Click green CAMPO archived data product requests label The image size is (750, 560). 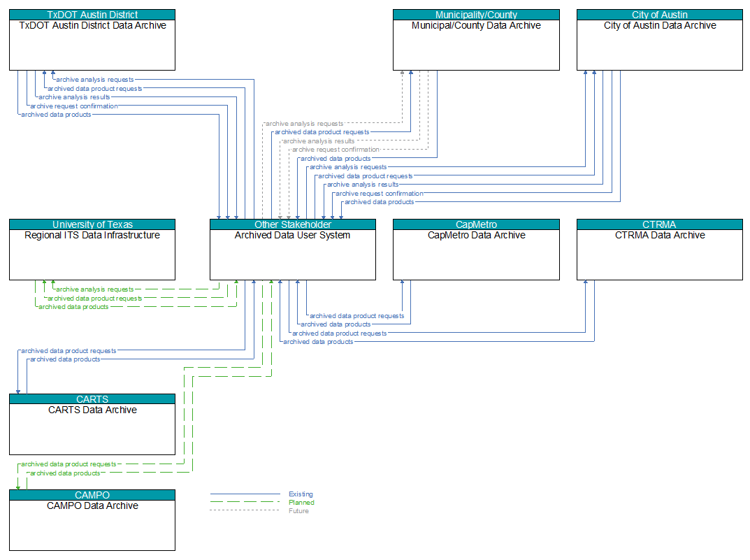coord(68,464)
